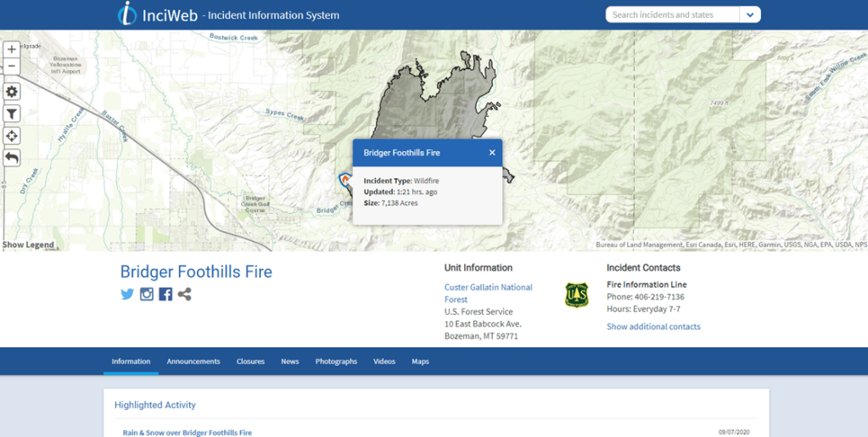Click the share icon under title
This screenshot has width=868, height=437.
click(x=184, y=294)
